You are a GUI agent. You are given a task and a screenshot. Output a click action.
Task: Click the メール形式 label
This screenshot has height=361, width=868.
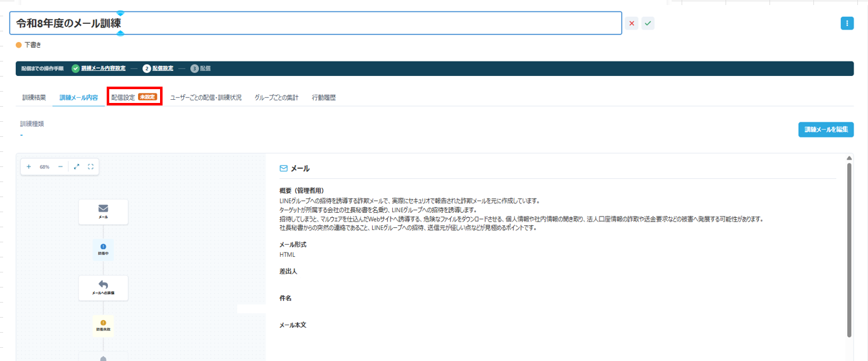292,244
